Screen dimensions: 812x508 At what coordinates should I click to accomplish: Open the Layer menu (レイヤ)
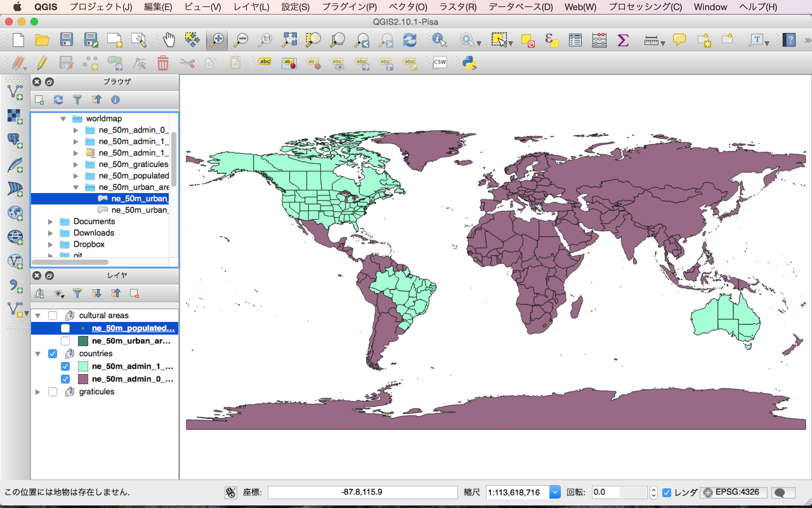pos(251,7)
